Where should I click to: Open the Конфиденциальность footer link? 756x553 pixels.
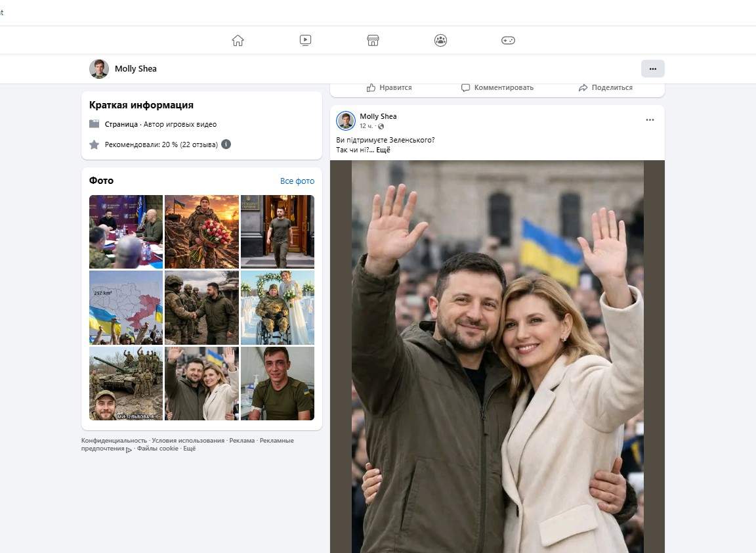[x=114, y=441]
